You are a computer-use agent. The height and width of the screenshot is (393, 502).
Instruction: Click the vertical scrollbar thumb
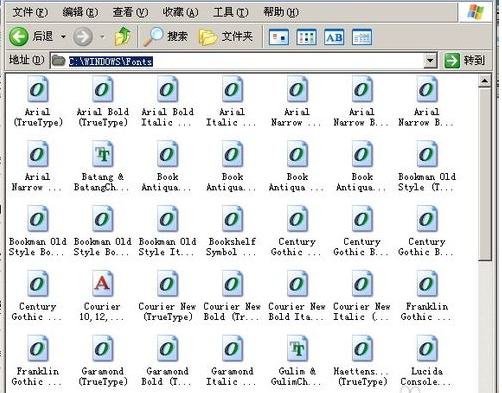point(485,173)
